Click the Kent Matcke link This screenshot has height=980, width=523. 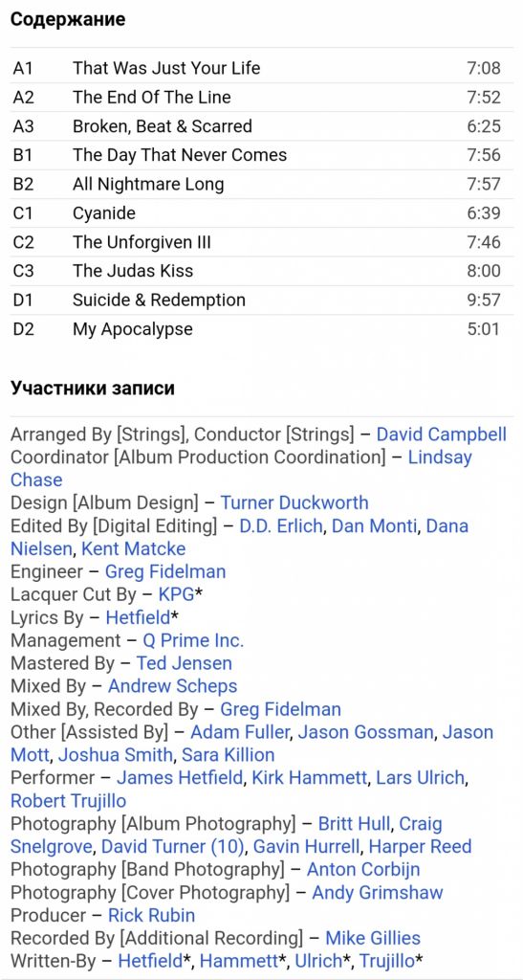(134, 548)
